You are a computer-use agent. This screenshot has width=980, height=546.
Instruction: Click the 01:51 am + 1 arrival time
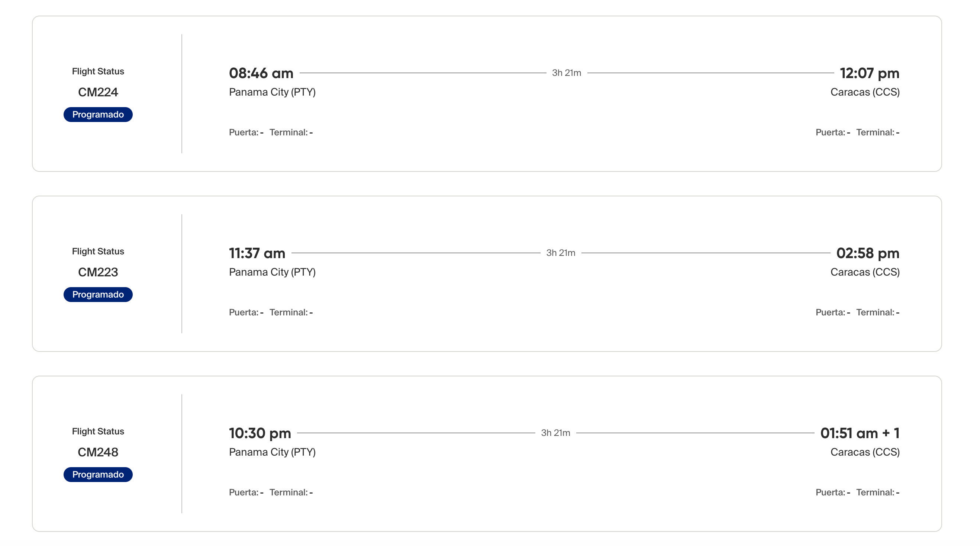coord(860,433)
